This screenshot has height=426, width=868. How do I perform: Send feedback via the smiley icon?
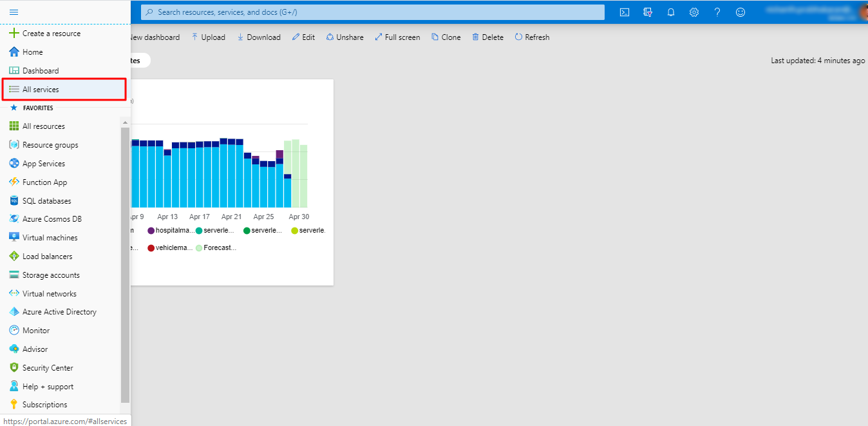[741, 12]
